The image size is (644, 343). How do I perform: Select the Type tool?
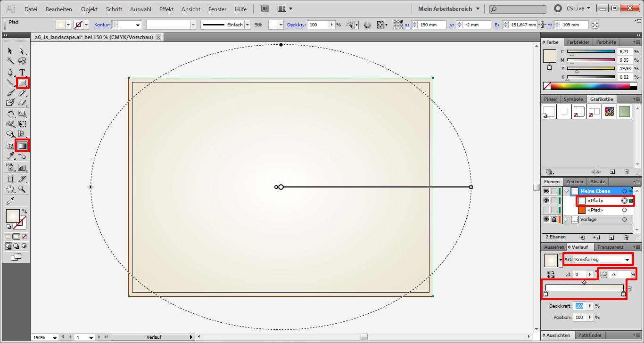(x=22, y=72)
